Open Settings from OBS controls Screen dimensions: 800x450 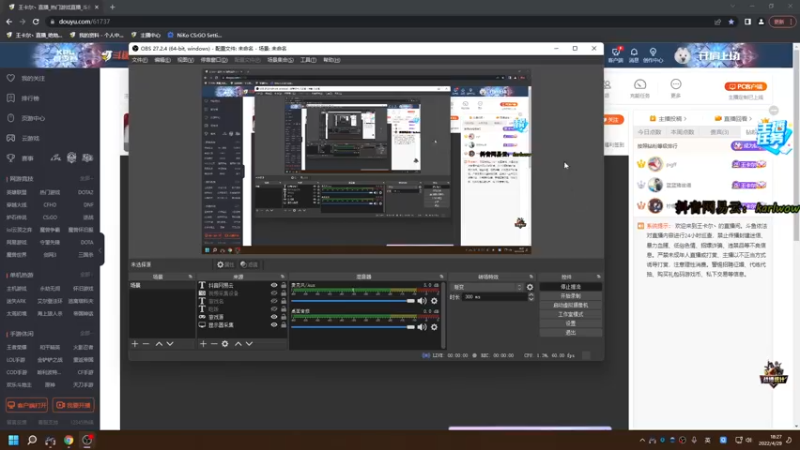[570, 323]
